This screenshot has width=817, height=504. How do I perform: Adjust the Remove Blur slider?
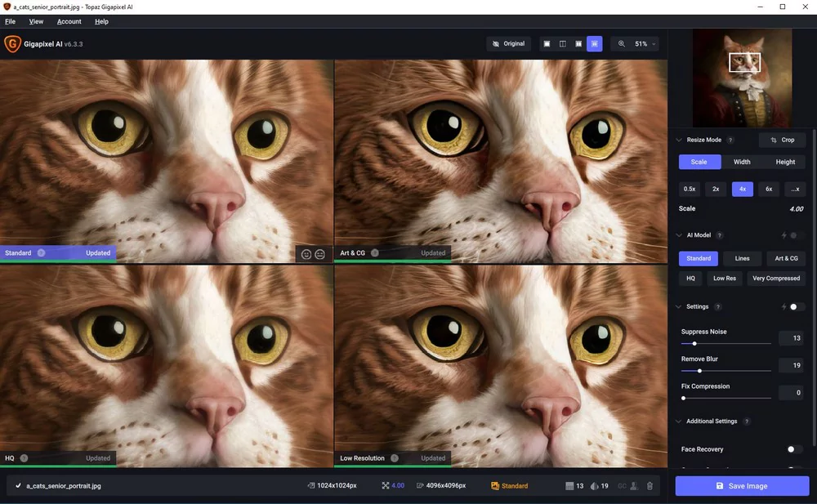tap(699, 371)
